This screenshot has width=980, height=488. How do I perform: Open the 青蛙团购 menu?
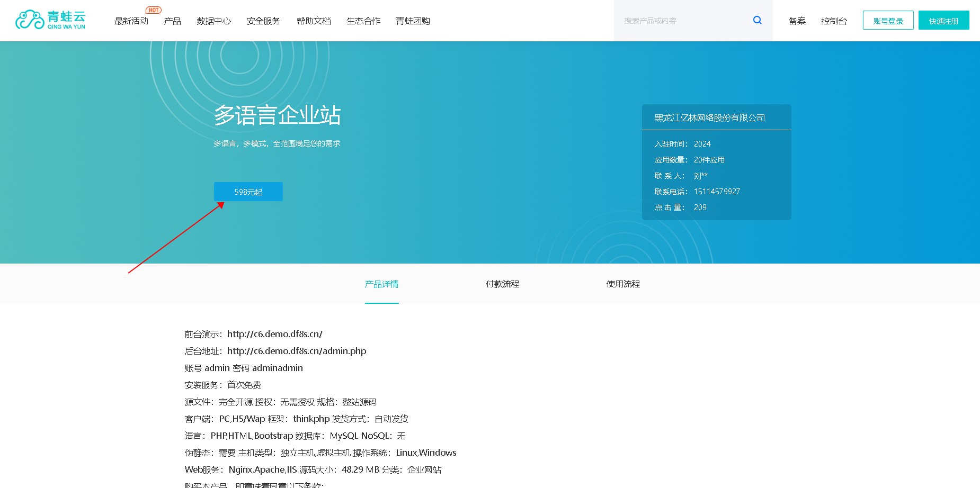click(413, 21)
